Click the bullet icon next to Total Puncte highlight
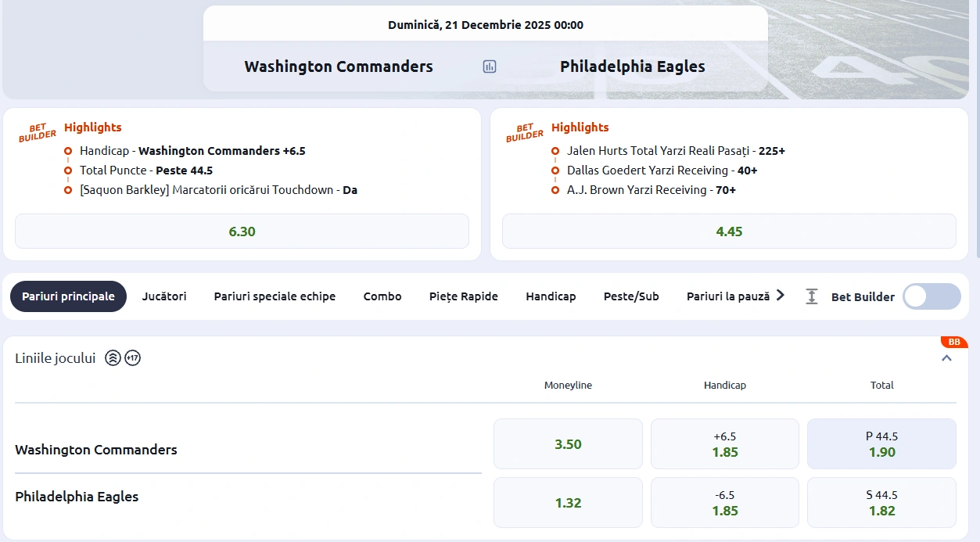The width and height of the screenshot is (980, 542). [x=68, y=170]
